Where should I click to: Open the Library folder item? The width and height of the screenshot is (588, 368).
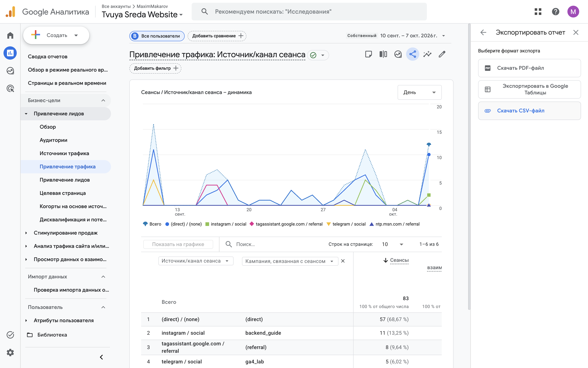47,335
